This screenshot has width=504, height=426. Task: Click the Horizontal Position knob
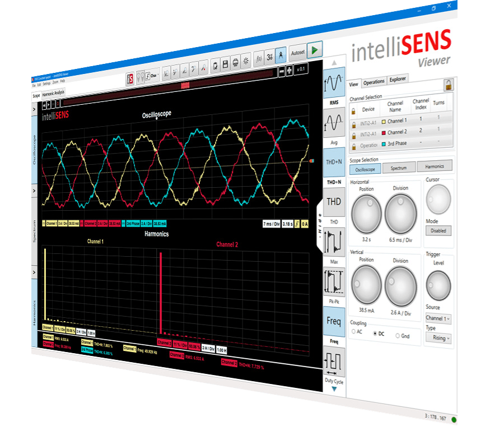(x=366, y=214)
